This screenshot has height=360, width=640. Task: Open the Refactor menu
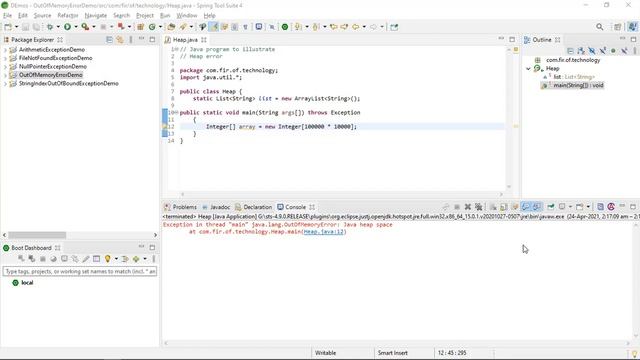tap(68, 16)
